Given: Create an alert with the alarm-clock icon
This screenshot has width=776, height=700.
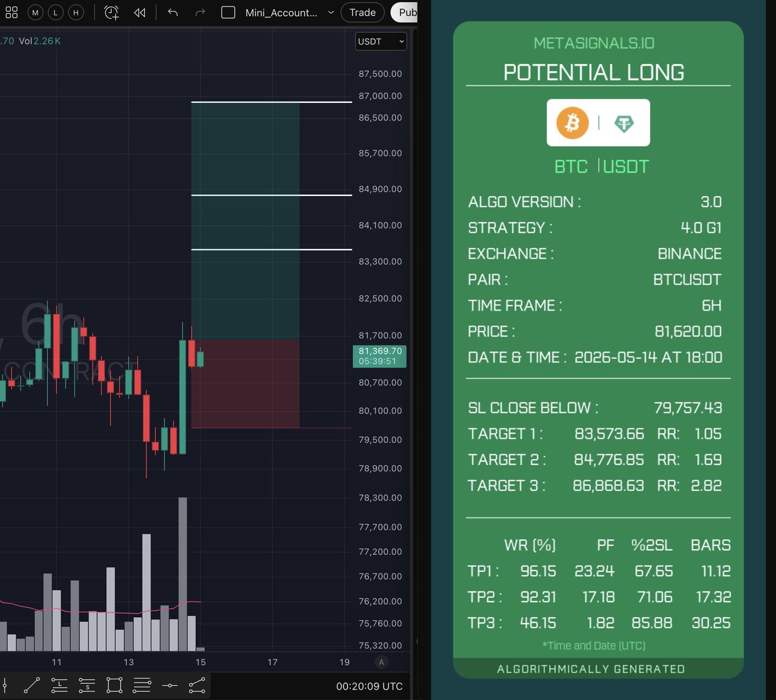Looking at the screenshot, I should [x=112, y=12].
